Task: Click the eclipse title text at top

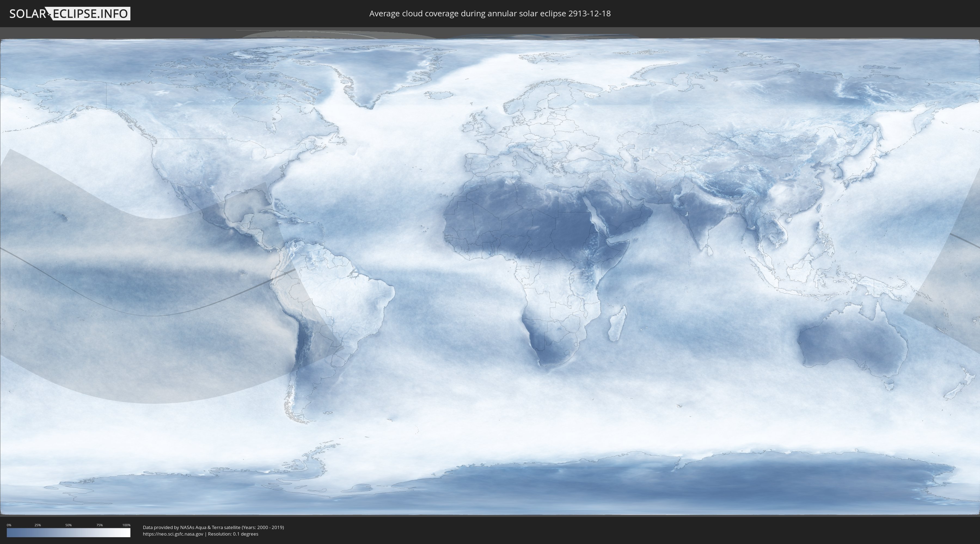Action: tap(490, 14)
